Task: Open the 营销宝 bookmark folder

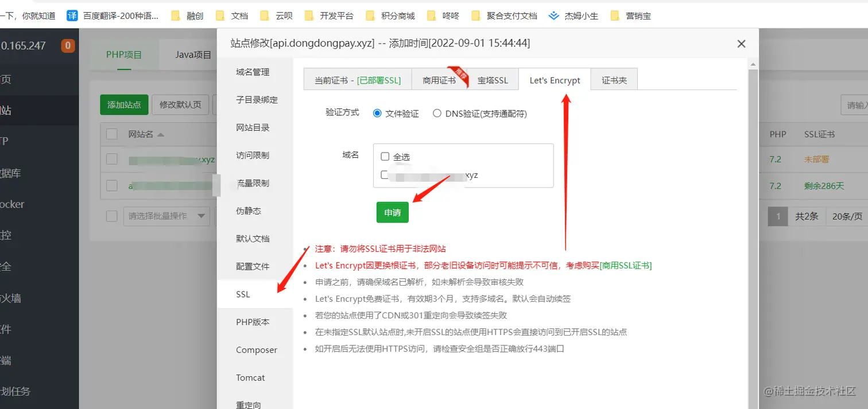Action: pos(631,15)
